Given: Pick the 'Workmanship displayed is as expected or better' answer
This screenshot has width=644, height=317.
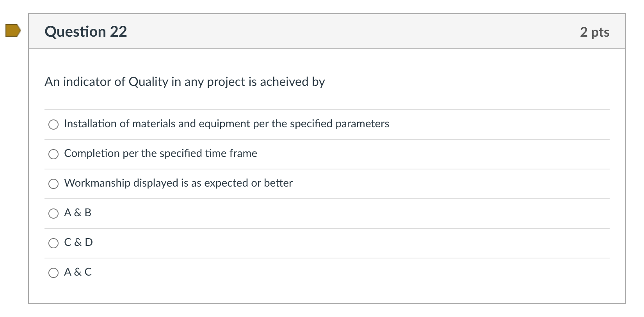Looking at the screenshot, I should [x=53, y=184].
